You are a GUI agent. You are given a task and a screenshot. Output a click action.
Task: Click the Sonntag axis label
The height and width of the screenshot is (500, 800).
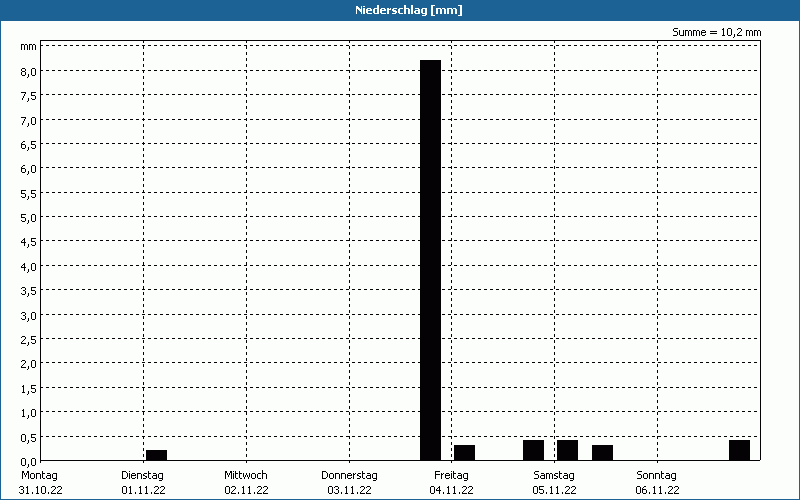point(656,476)
